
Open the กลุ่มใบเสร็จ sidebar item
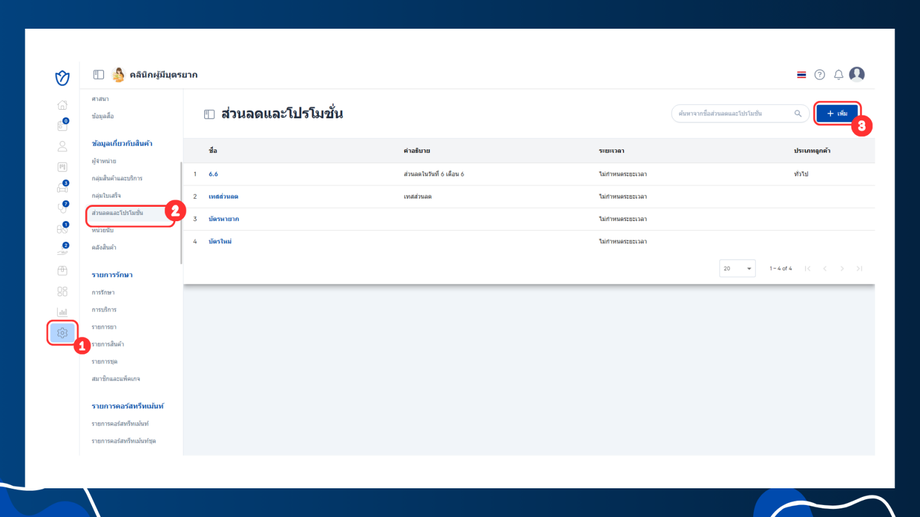click(106, 195)
